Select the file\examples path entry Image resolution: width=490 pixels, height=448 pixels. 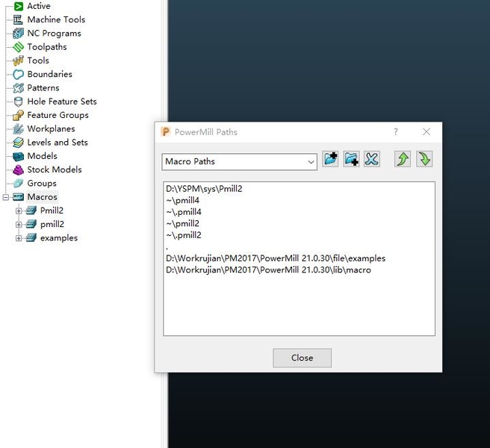pos(276,258)
